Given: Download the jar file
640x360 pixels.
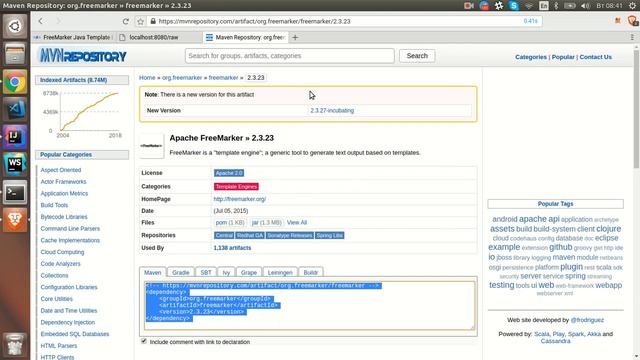Looking at the screenshot, I should (x=267, y=222).
